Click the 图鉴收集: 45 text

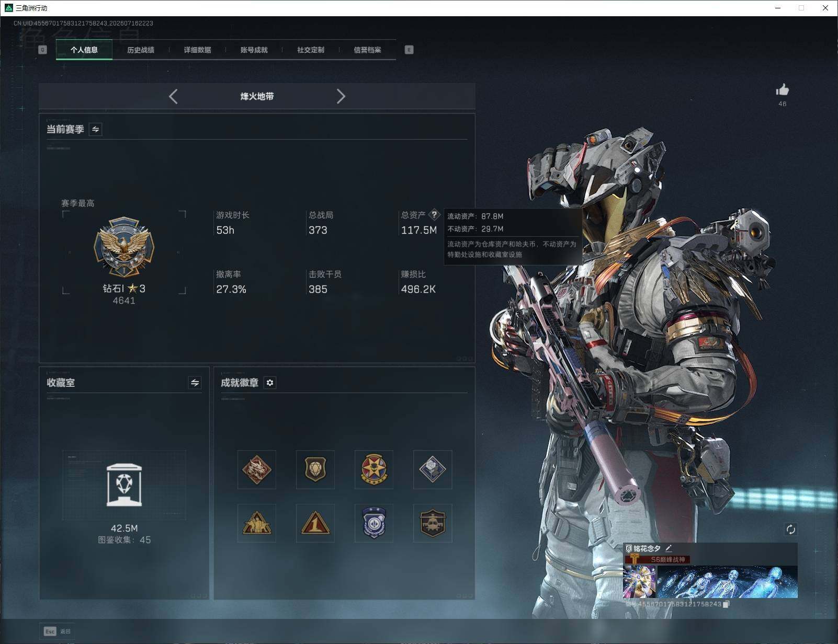[x=124, y=540]
